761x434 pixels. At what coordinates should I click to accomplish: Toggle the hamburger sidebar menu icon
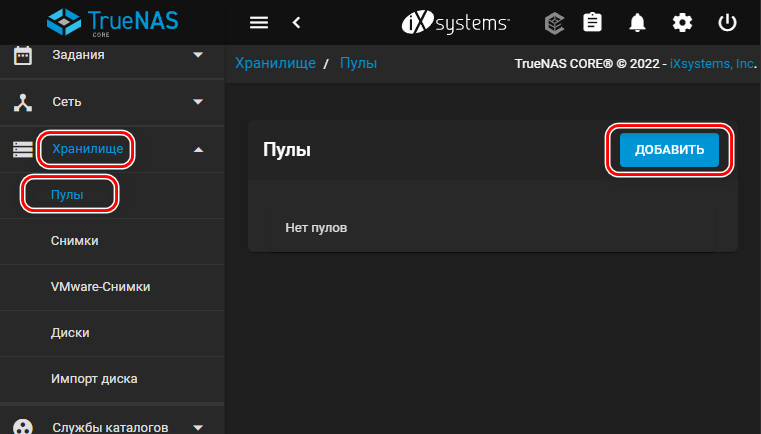click(x=259, y=22)
